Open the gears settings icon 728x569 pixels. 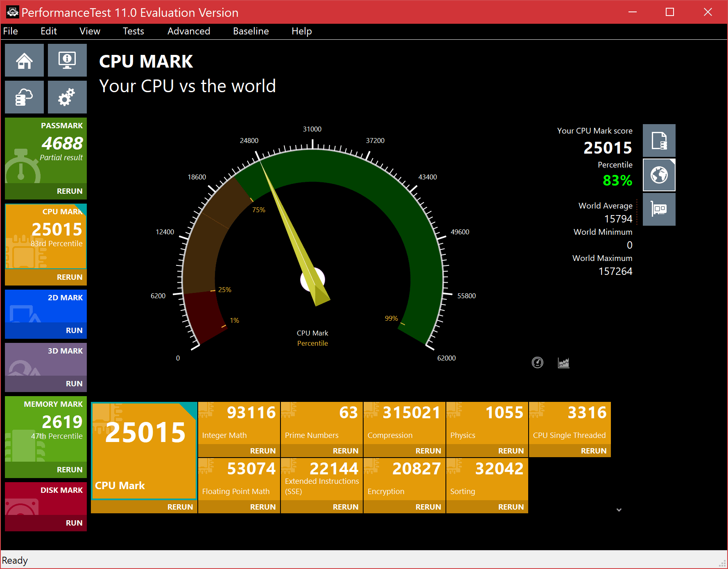pyautogui.click(x=67, y=97)
